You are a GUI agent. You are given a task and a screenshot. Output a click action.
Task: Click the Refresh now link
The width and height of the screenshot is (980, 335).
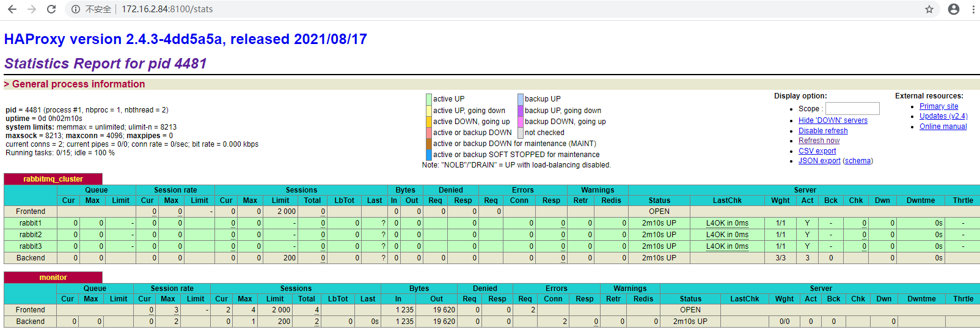click(x=819, y=141)
